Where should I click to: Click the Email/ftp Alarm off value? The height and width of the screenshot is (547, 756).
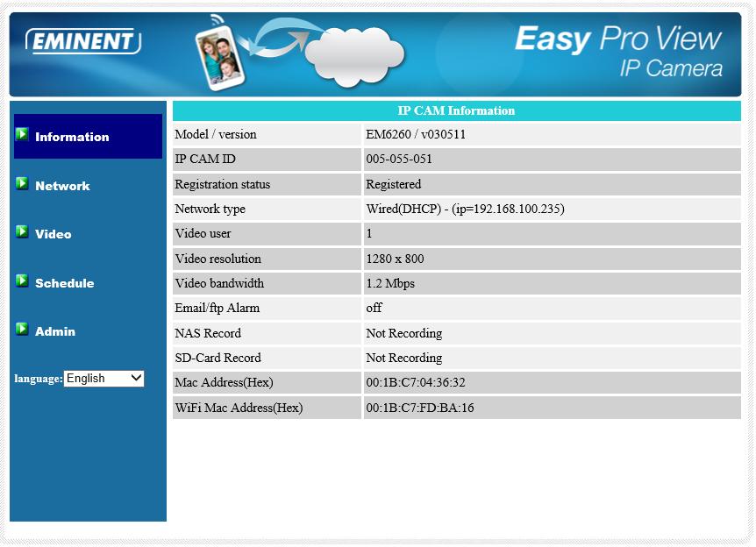coord(374,308)
